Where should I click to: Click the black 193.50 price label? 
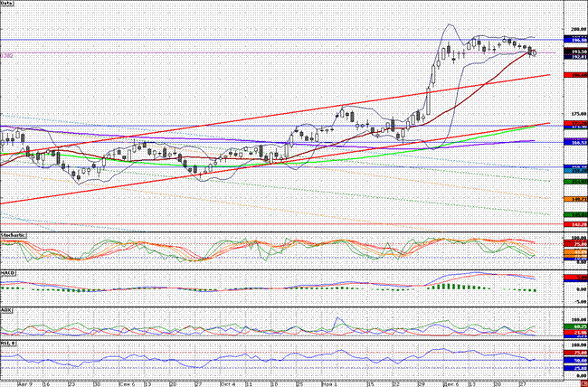(x=576, y=52)
